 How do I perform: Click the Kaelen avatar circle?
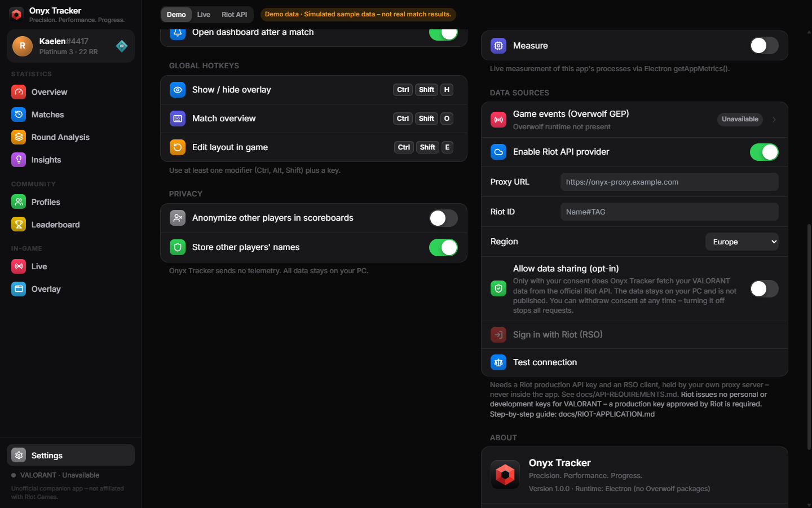click(x=23, y=46)
